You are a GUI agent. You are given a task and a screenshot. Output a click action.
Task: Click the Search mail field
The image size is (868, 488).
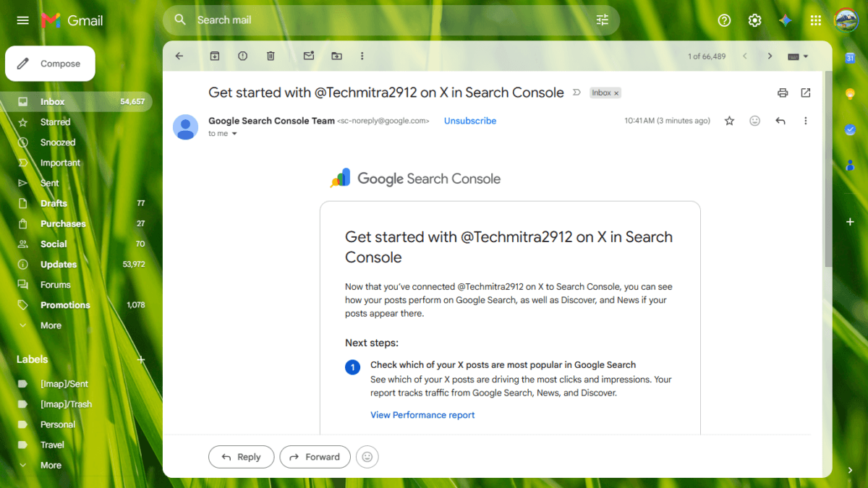(391, 20)
